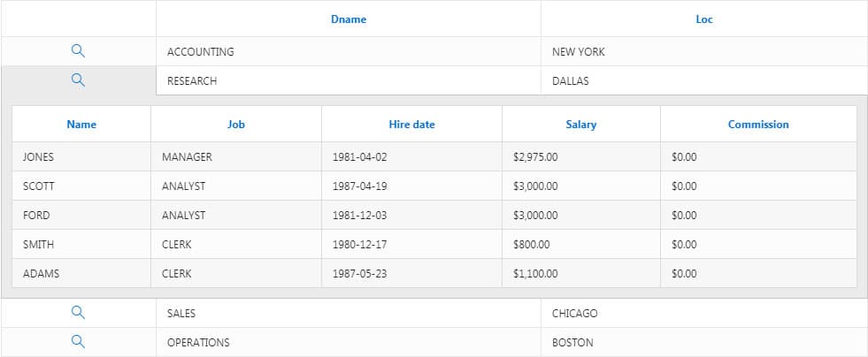Click the Name column header
The width and height of the screenshot is (868, 357).
[81, 125]
